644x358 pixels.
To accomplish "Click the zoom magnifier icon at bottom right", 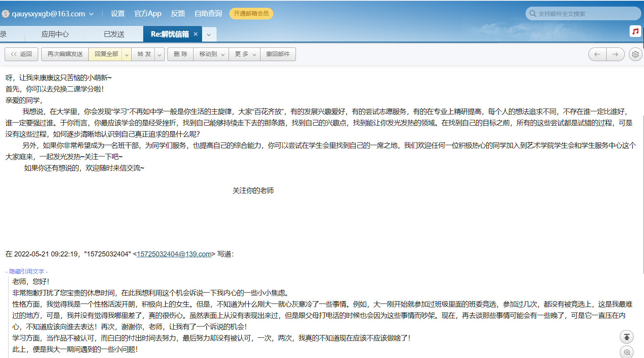I will point(626,352).
